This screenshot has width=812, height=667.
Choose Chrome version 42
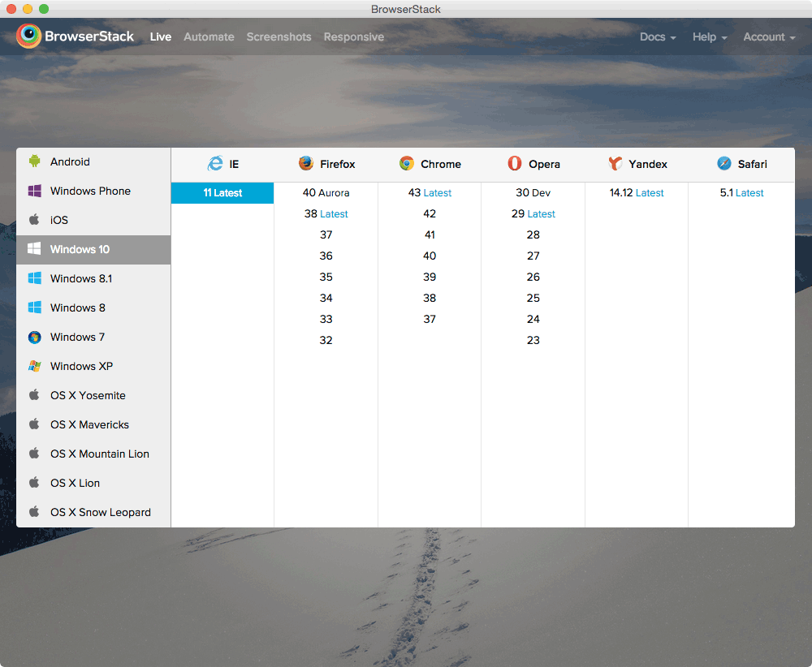430,213
